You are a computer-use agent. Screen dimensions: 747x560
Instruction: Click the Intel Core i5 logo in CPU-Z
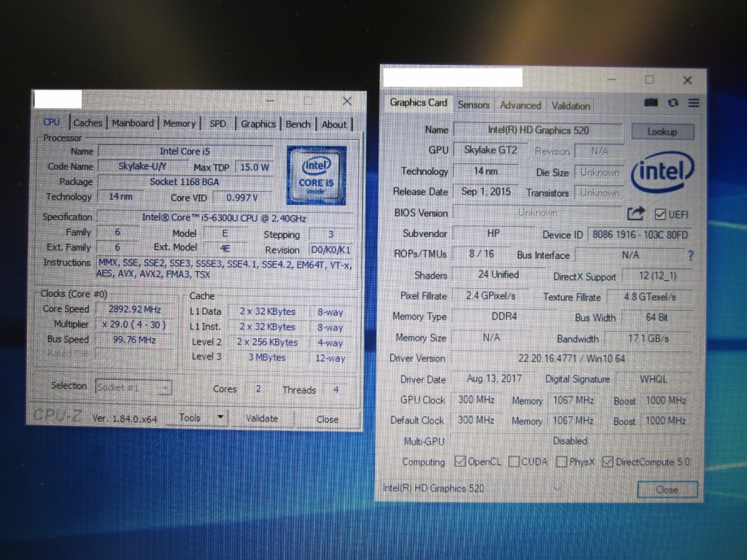pyautogui.click(x=317, y=175)
